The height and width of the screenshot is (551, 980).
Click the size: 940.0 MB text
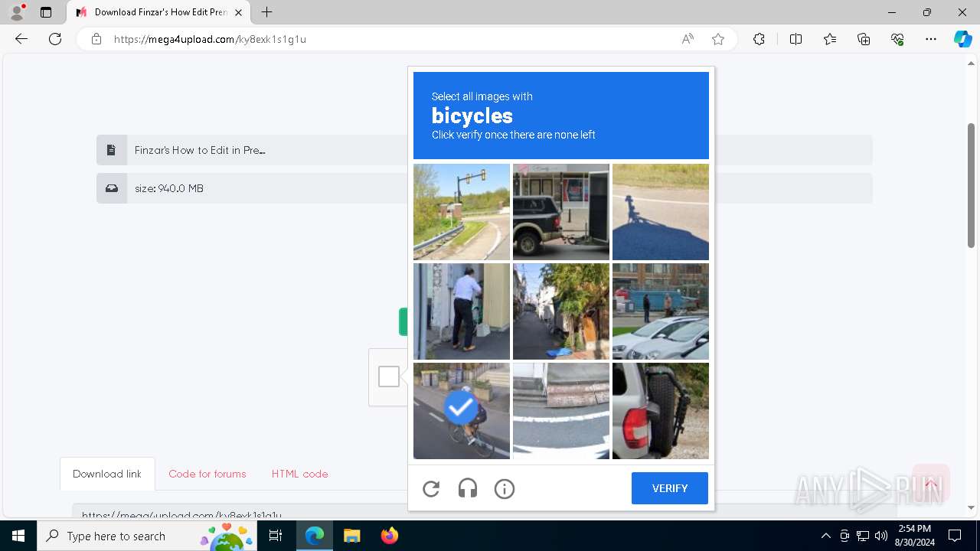click(x=169, y=188)
